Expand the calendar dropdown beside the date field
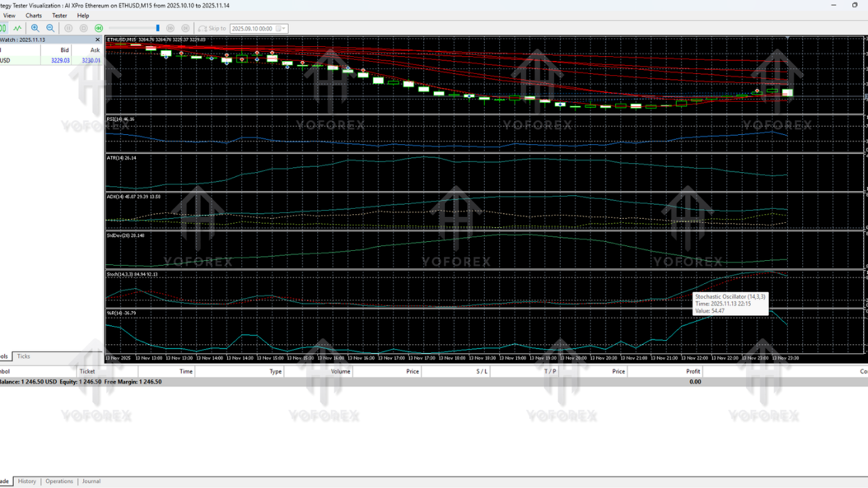Image resolution: width=868 pixels, height=488 pixels. (x=283, y=28)
